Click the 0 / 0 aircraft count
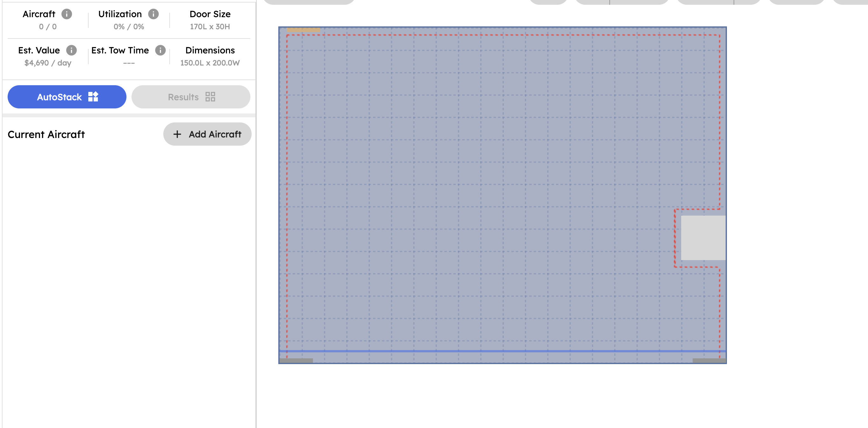 coord(48,27)
